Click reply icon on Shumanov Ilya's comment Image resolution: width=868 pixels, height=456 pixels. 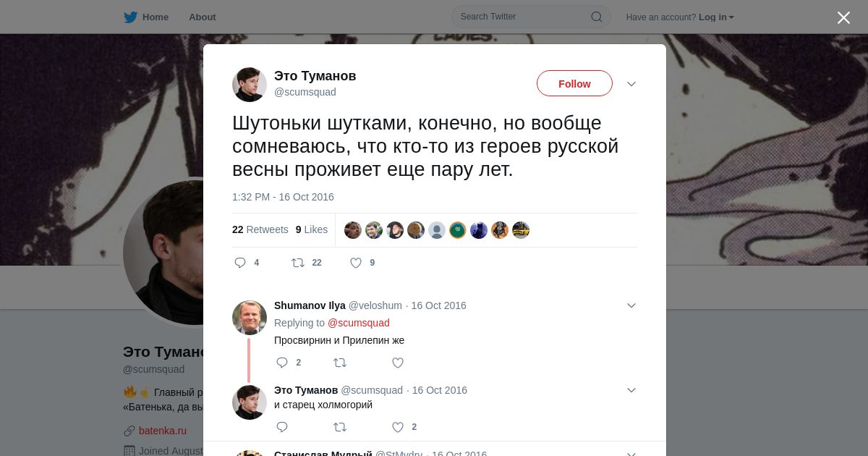(x=282, y=363)
